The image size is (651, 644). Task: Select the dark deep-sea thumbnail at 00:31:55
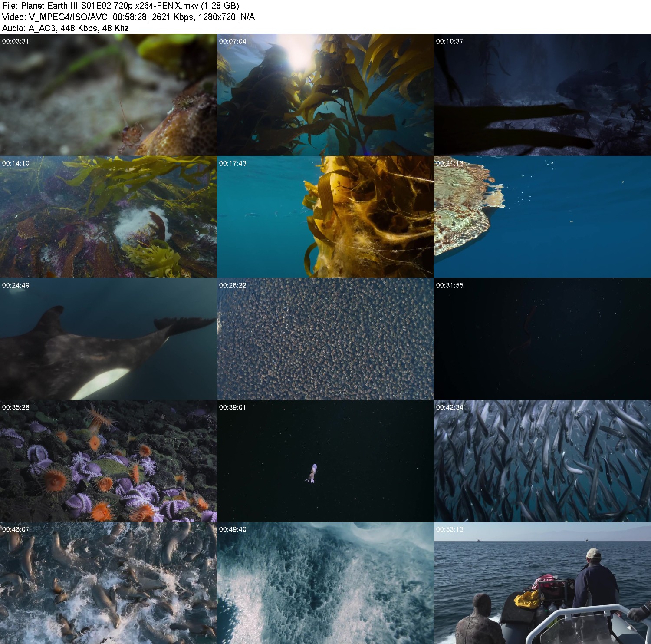click(x=542, y=339)
